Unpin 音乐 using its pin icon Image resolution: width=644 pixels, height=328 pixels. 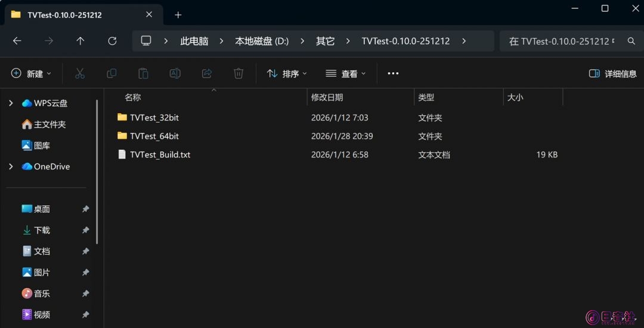(x=85, y=293)
